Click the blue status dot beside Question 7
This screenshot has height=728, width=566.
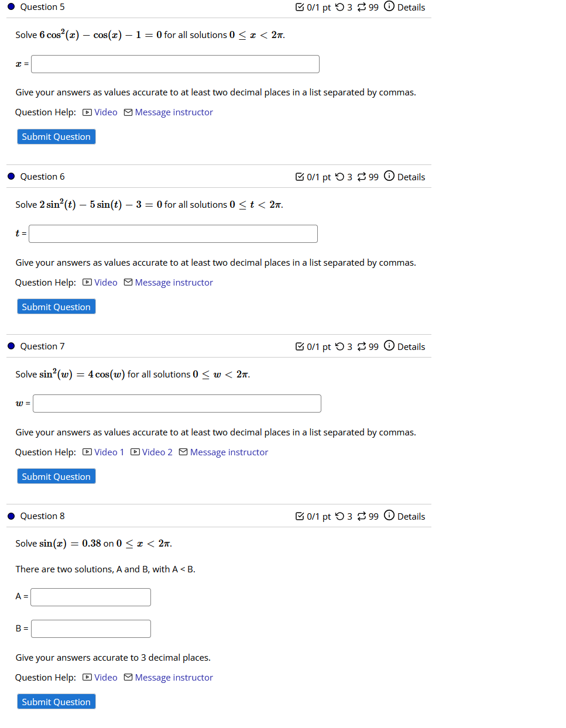11,346
